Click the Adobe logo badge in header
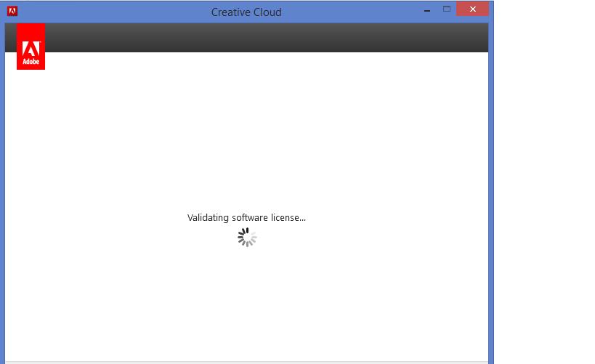The width and height of the screenshot is (595, 364). 31,46
